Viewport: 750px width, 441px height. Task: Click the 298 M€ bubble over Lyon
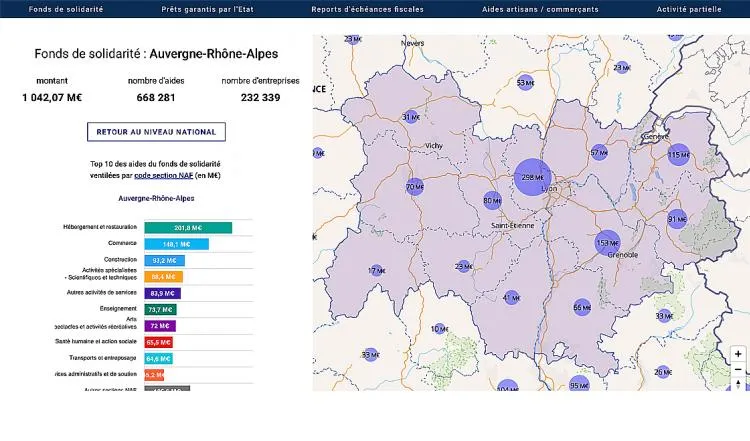tap(533, 176)
